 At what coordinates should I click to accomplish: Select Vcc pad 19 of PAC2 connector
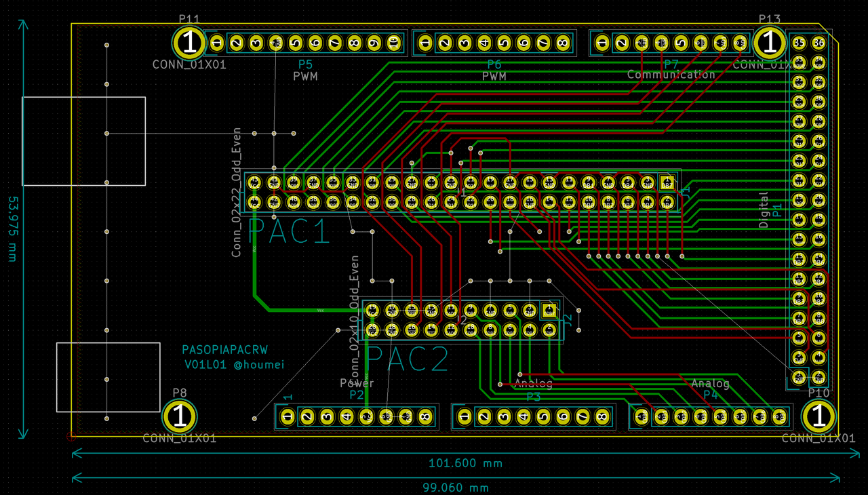click(x=372, y=311)
